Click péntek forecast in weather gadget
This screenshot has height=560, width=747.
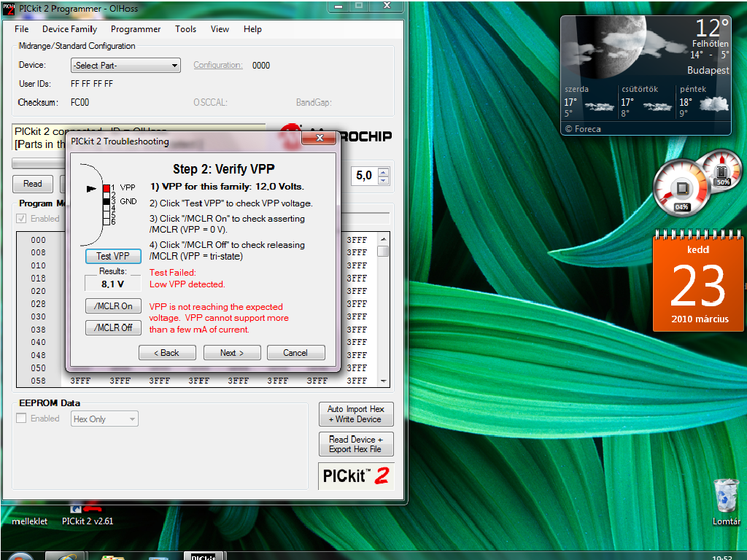click(703, 101)
